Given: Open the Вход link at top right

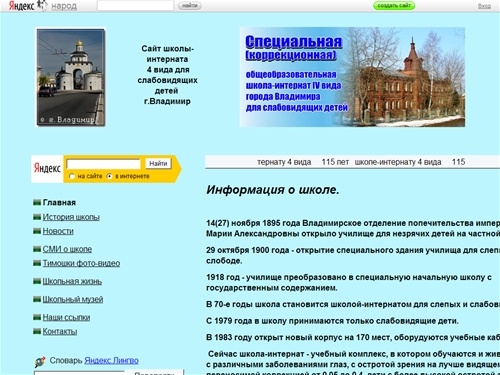Looking at the screenshot, I should click(484, 6).
